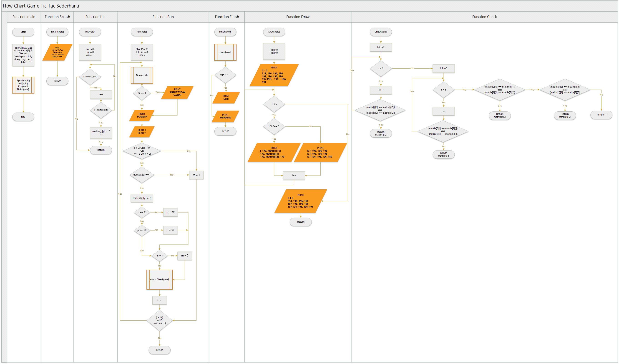Select the 'Return' terminator in Function Splash lane

pyautogui.click(x=57, y=81)
